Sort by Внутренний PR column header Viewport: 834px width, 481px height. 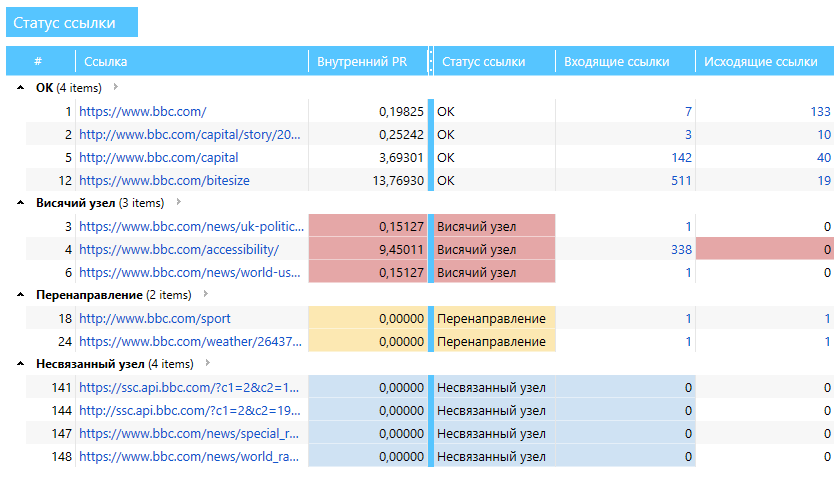point(362,62)
